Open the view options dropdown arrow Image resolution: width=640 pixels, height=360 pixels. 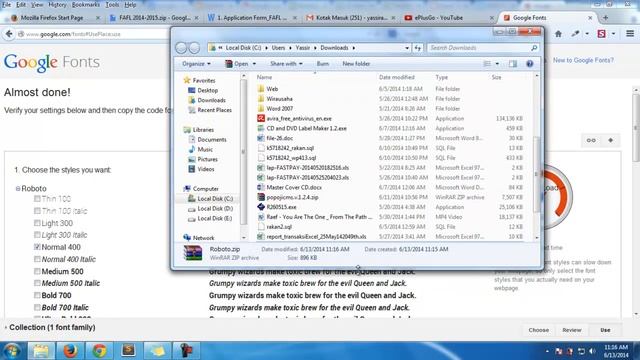497,64
